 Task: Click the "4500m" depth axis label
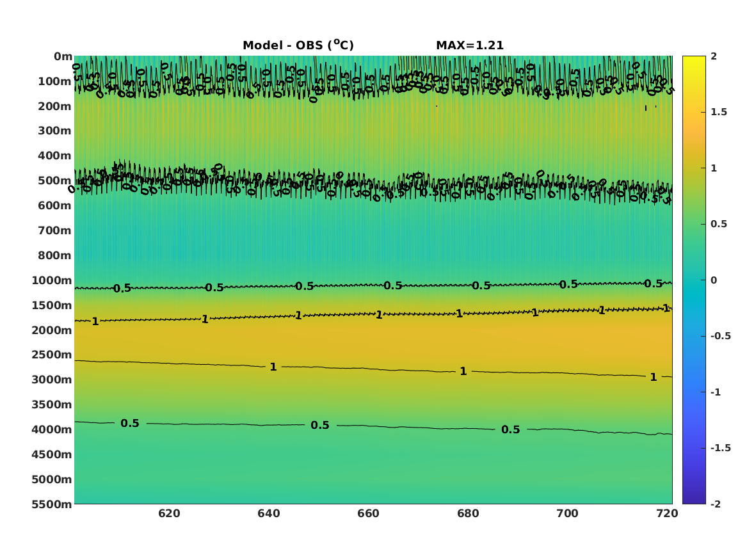[x=52, y=454]
